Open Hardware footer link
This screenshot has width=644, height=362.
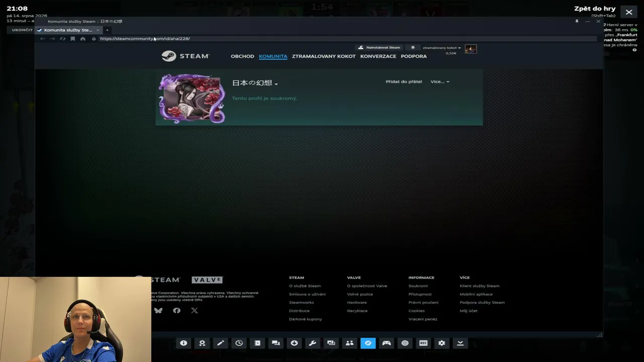click(357, 303)
